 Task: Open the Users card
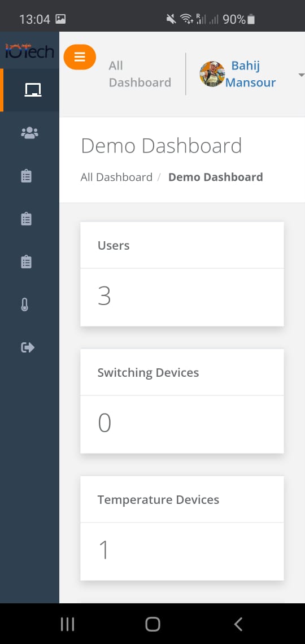182,274
